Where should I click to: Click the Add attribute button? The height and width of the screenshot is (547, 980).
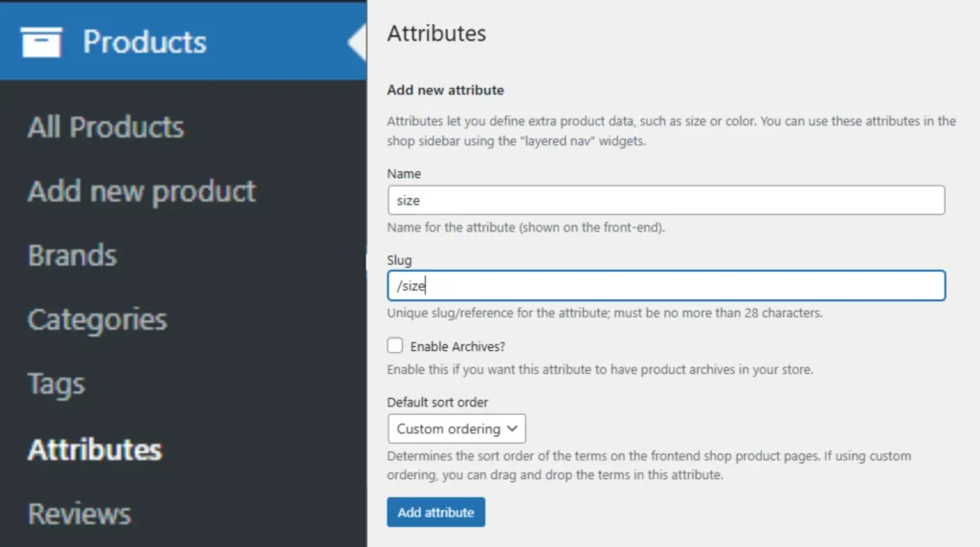click(x=435, y=512)
